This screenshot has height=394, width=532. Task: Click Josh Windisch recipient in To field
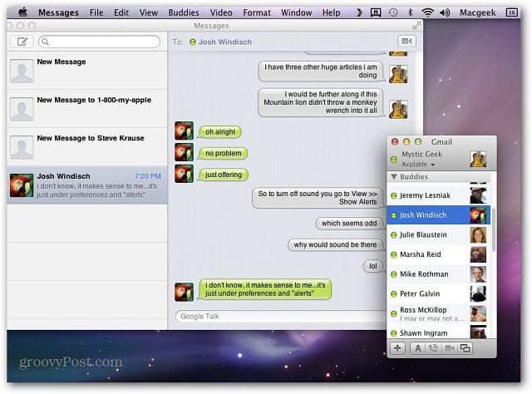221,42
